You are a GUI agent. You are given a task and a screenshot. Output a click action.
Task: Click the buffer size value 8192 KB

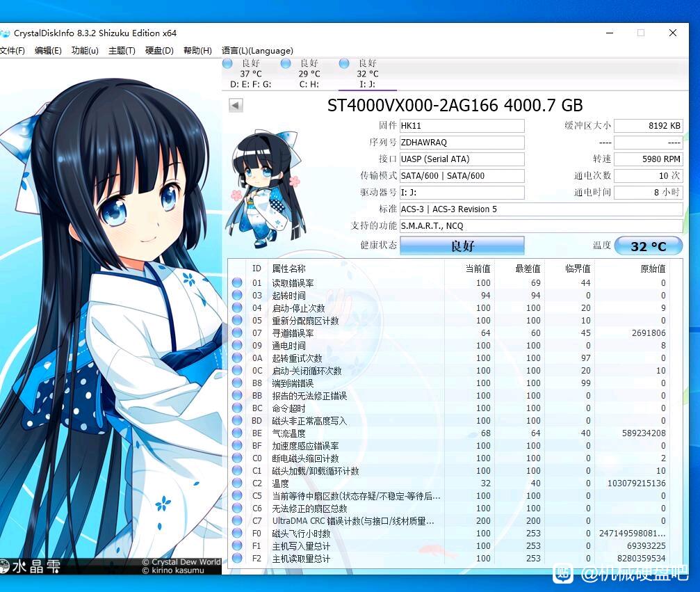[649, 125]
